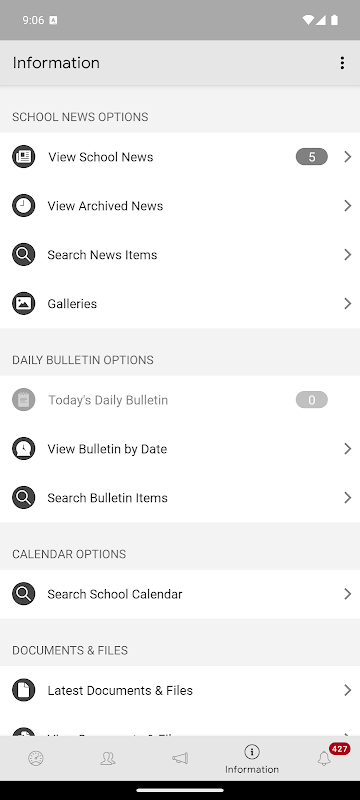Open Today's Daily Bulletin entry
Screen dimensions: 360x800
tap(180, 400)
